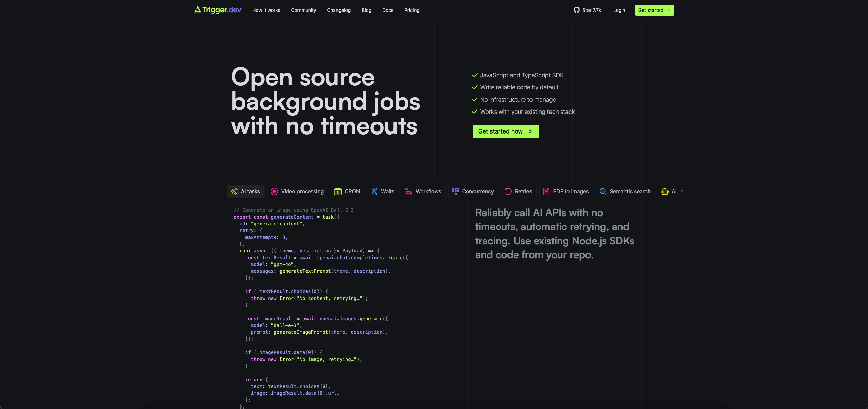Click the AI tasks tab icon
The image size is (868, 409).
tap(234, 191)
